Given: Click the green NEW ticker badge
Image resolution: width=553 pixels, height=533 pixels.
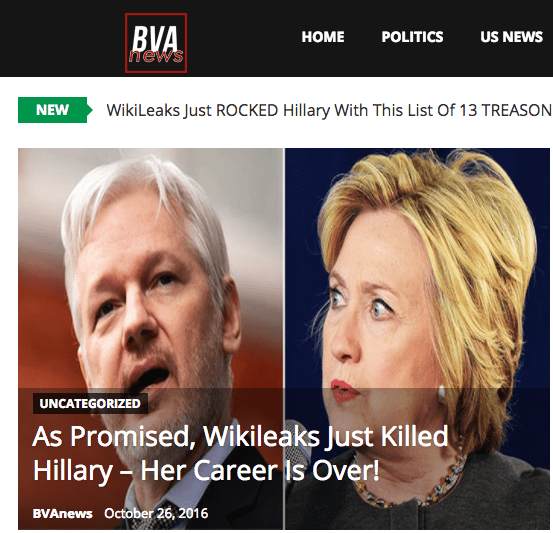Looking at the screenshot, I should (x=55, y=110).
